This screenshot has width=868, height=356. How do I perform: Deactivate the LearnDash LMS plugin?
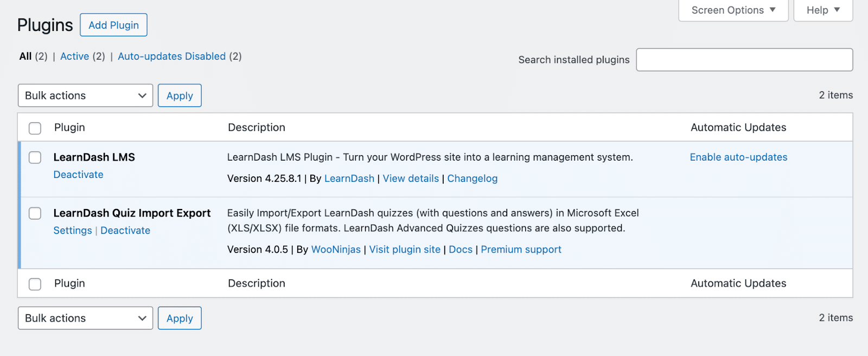[x=78, y=175]
